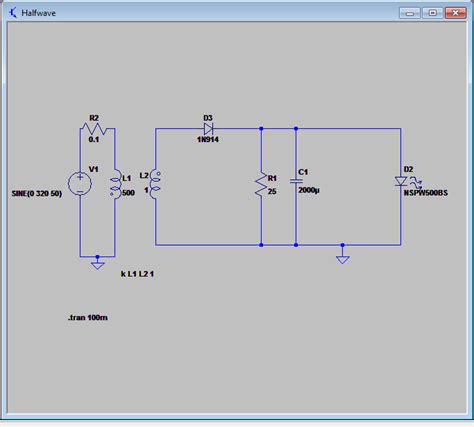Select the D3 diode symbol
The width and height of the screenshot is (474, 427).
click(x=209, y=129)
